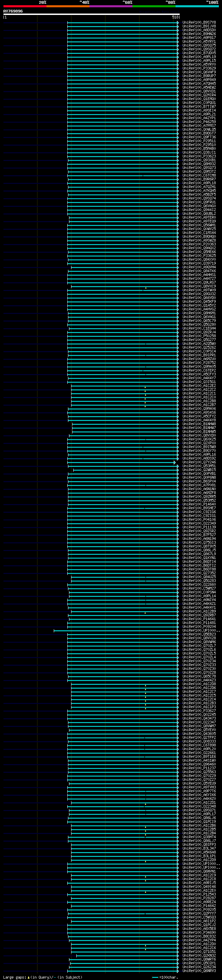Image resolution: width=222 pixels, height=980 pixels.
Task: Select hit label UniRef100_Q38HT4
Action: [x=199, y=837]
